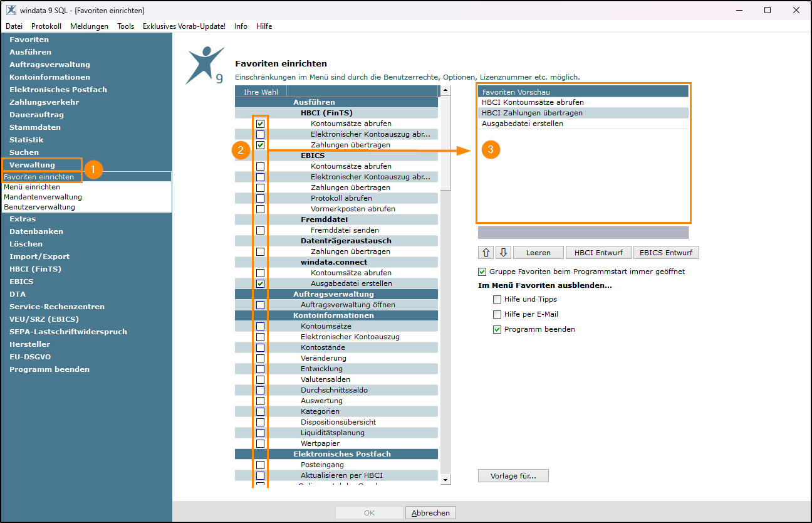Open the Tools menu
812x523 pixels.
coord(125,26)
